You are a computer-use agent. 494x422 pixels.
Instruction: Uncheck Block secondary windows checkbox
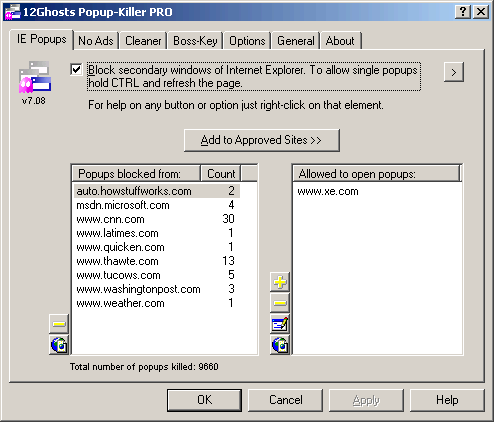point(76,70)
